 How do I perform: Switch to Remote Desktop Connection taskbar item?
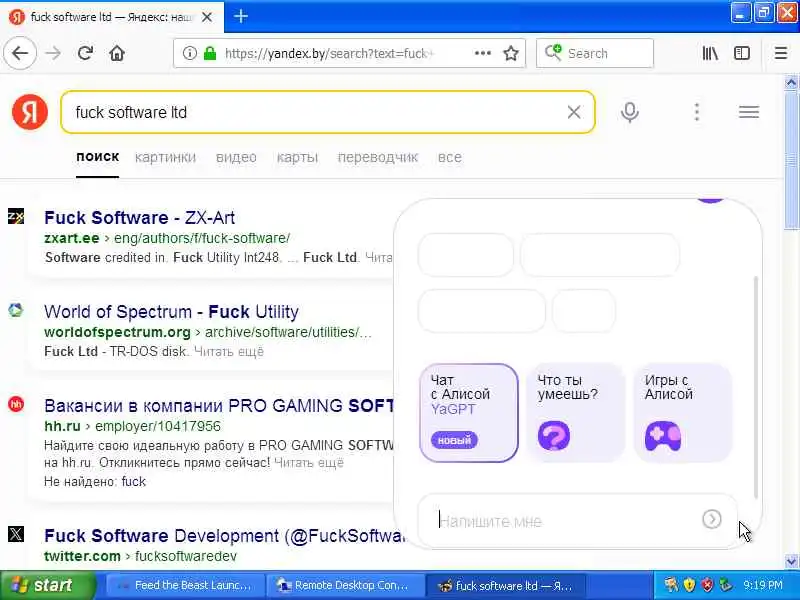pos(345,585)
